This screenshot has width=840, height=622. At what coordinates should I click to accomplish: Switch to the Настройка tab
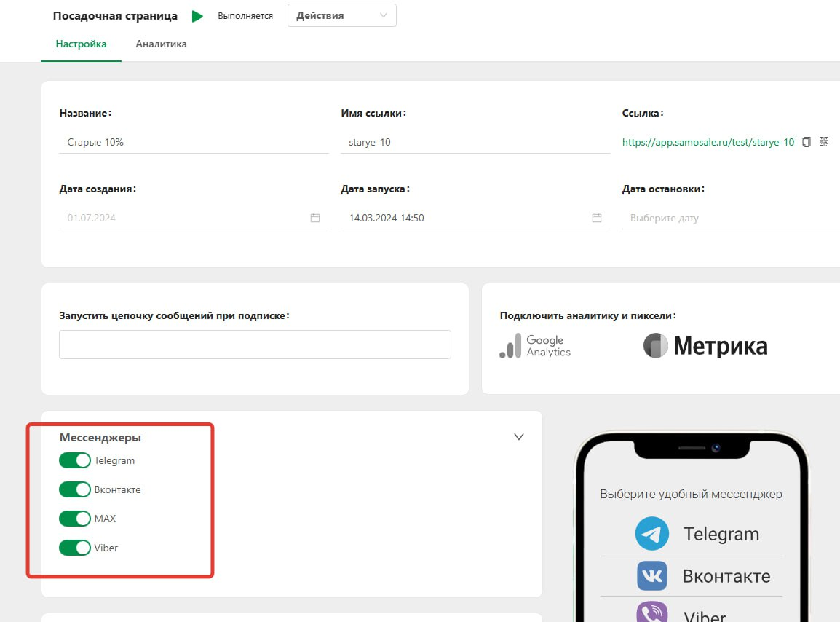coord(81,44)
